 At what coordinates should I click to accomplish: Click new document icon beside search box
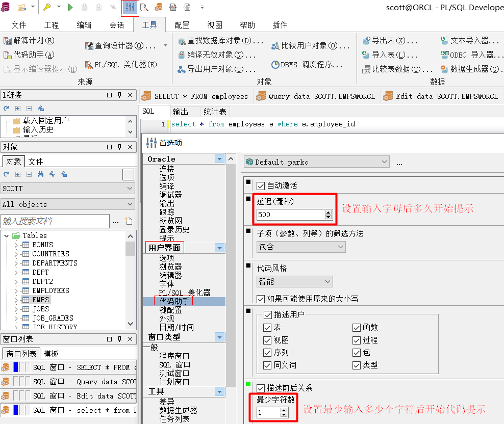pos(129,221)
